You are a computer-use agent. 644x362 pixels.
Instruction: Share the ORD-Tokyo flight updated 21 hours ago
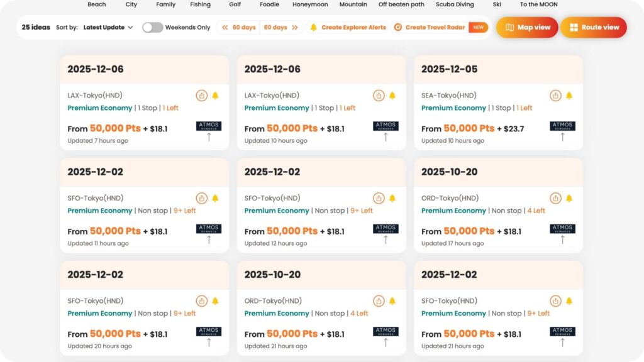tap(378, 301)
